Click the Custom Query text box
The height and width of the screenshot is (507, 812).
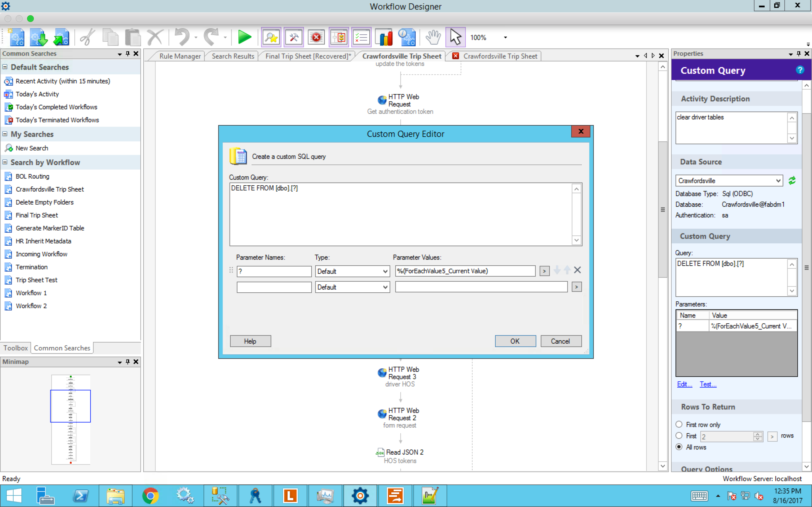[401, 215]
